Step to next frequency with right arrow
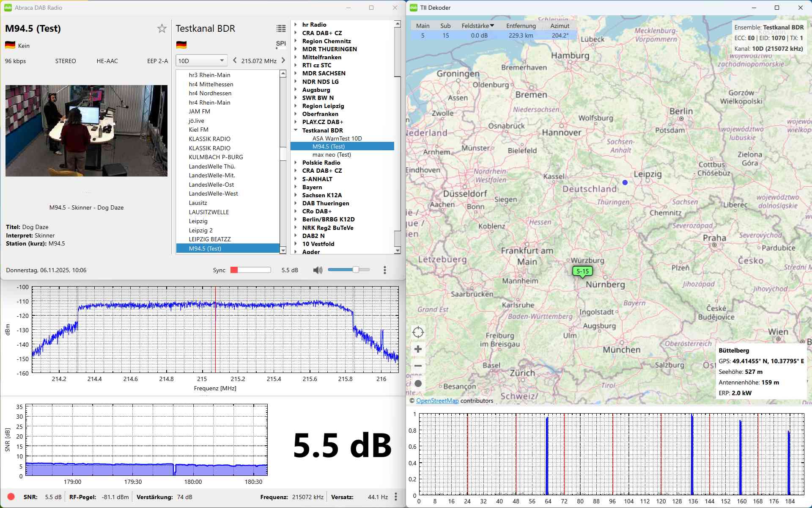Screen dimensions: 812x508 tap(283, 61)
